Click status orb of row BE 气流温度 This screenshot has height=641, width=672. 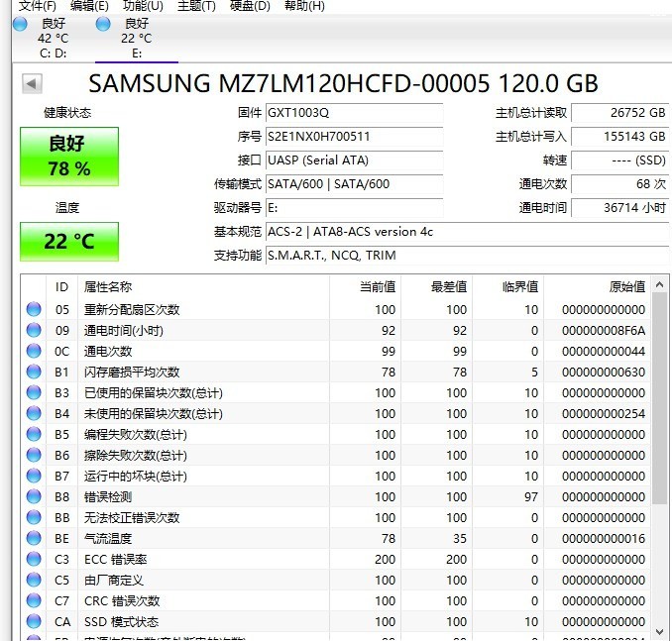click(34, 538)
